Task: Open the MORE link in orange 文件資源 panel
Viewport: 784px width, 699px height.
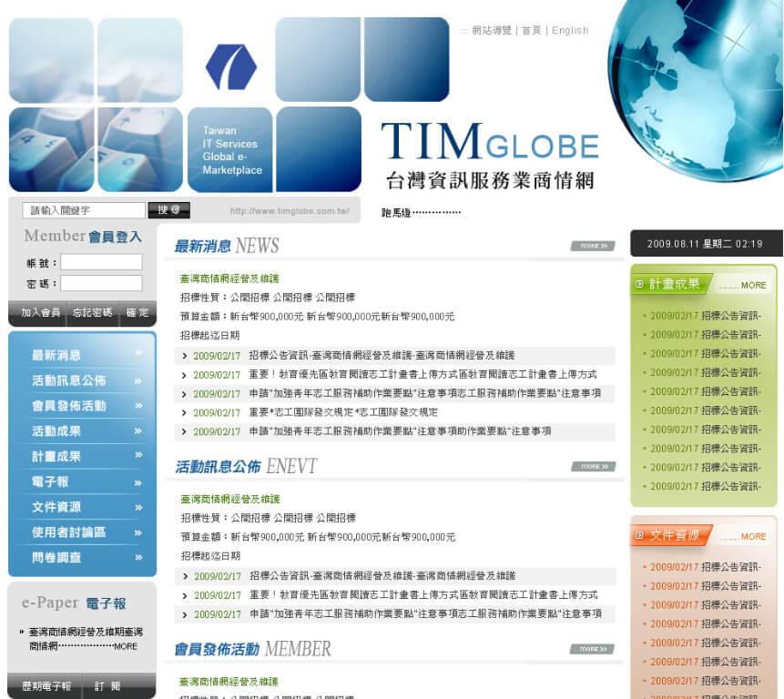Action: (x=753, y=537)
